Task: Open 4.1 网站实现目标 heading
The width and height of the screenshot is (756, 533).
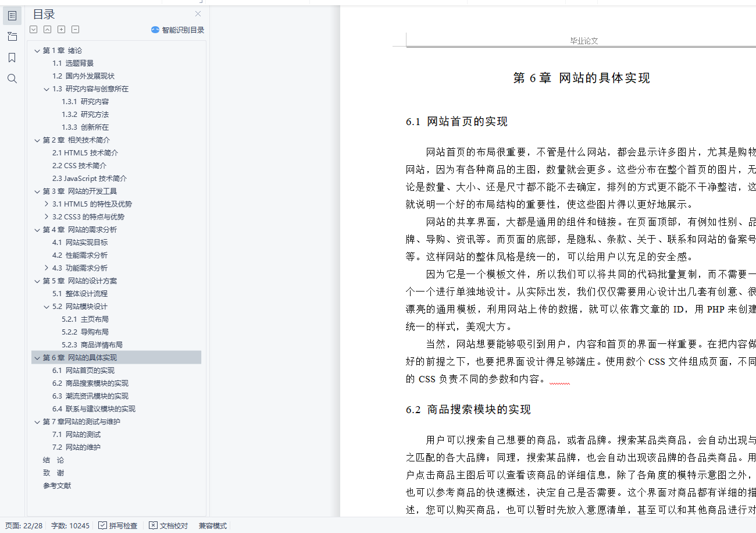Action: point(80,243)
